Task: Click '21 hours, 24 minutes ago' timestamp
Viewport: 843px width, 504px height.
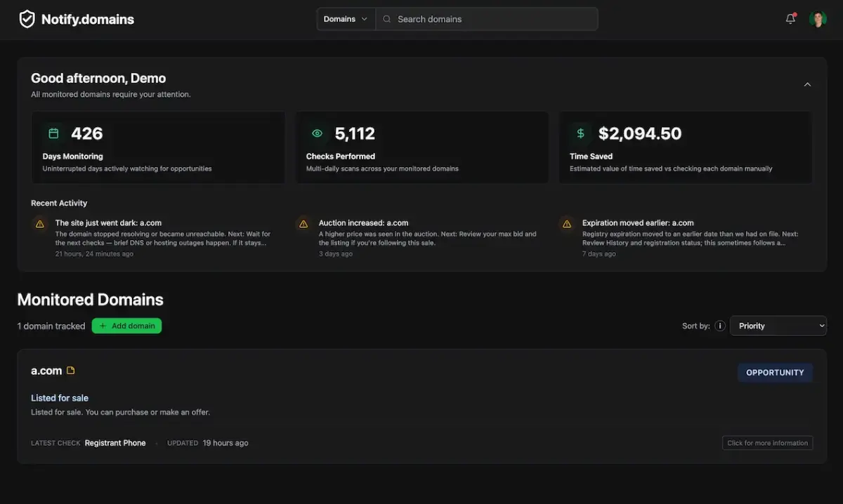Action: click(x=94, y=253)
